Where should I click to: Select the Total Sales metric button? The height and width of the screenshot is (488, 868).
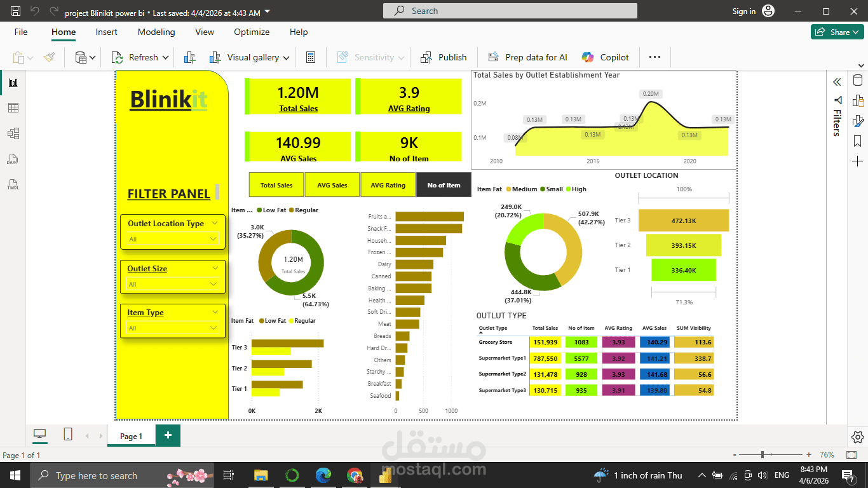276,185
